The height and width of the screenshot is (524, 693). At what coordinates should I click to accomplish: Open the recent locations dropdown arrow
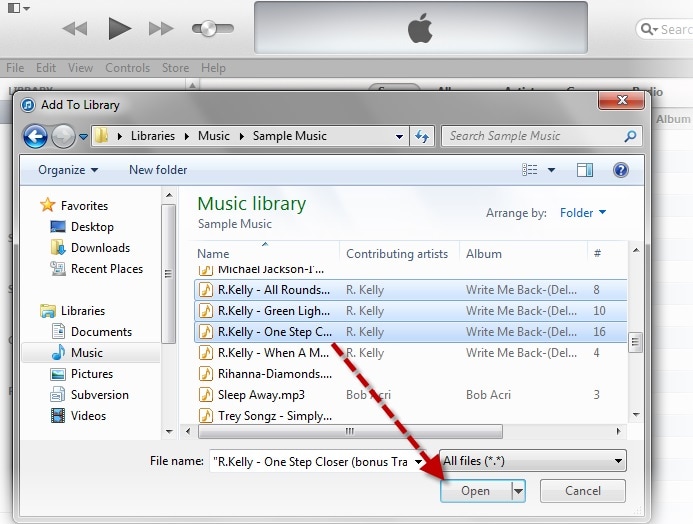click(x=83, y=137)
